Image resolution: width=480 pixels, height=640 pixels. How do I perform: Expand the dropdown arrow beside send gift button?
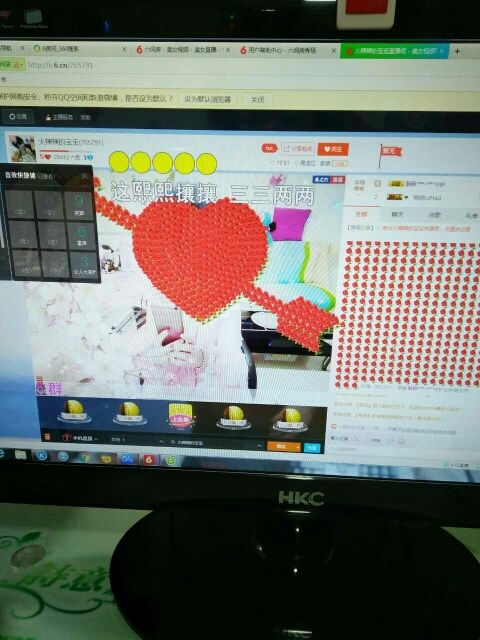point(298,447)
